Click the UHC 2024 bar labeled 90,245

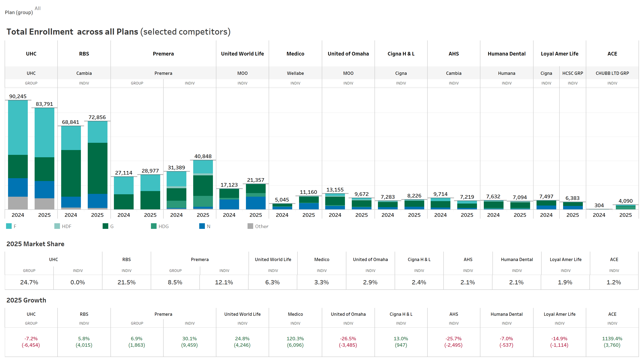pyautogui.click(x=18, y=155)
